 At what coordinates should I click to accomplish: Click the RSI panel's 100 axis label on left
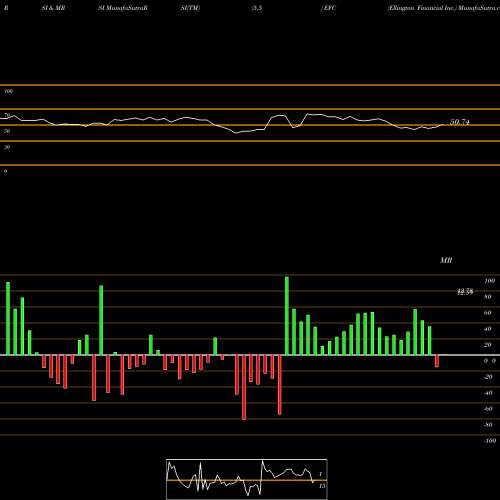pyautogui.click(x=8, y=91)
